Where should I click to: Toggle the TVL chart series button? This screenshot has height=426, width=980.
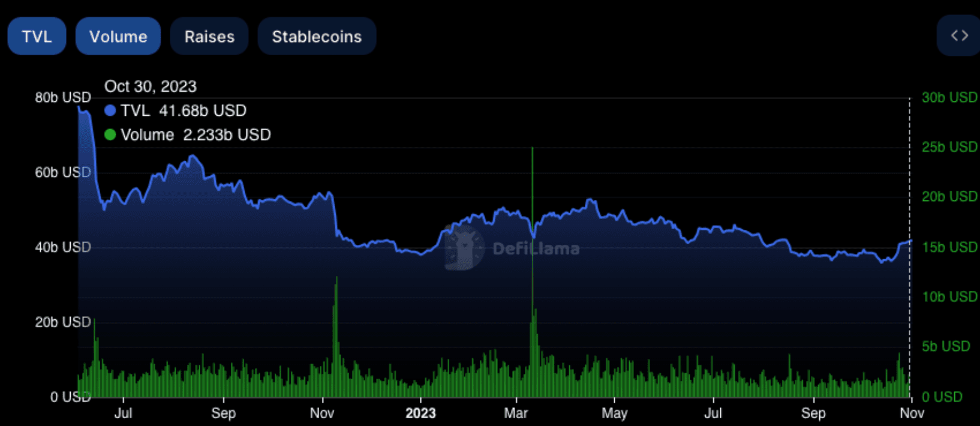click(x=37, y=37)
